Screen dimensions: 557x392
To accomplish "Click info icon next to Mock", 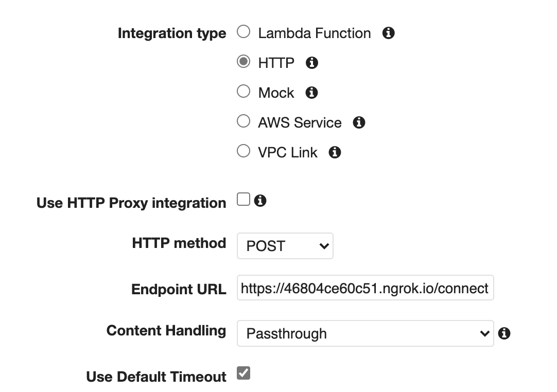I will (x=311, y=93).
